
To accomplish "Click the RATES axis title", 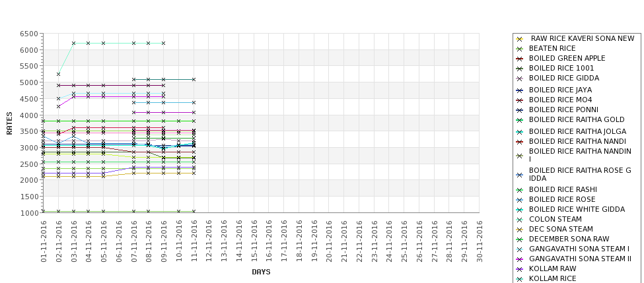I will click(9, 123).
